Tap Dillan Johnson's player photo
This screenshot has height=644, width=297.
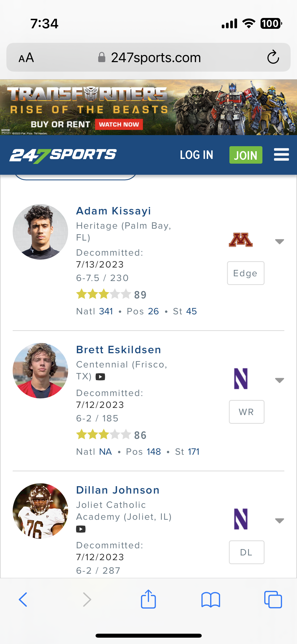40,511
